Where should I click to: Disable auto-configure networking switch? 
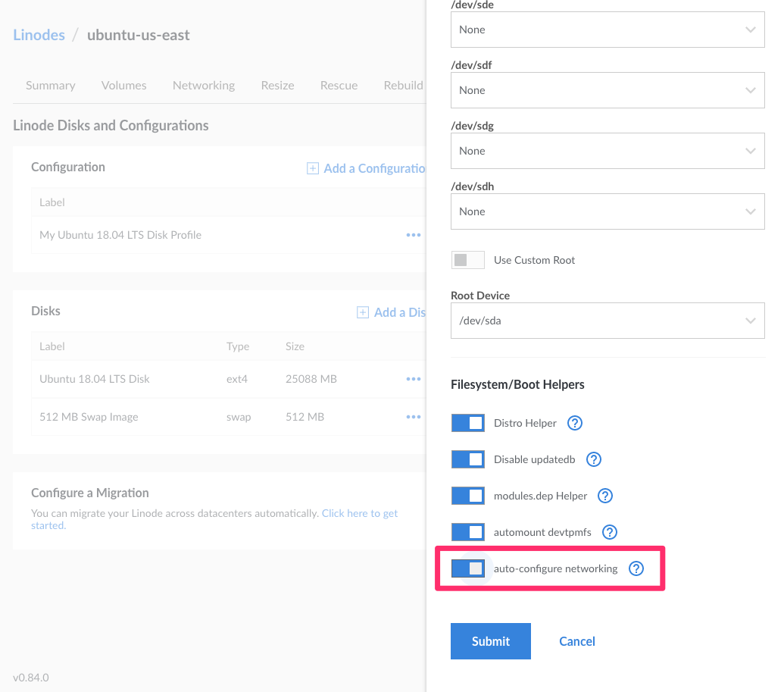coord(467,568)
